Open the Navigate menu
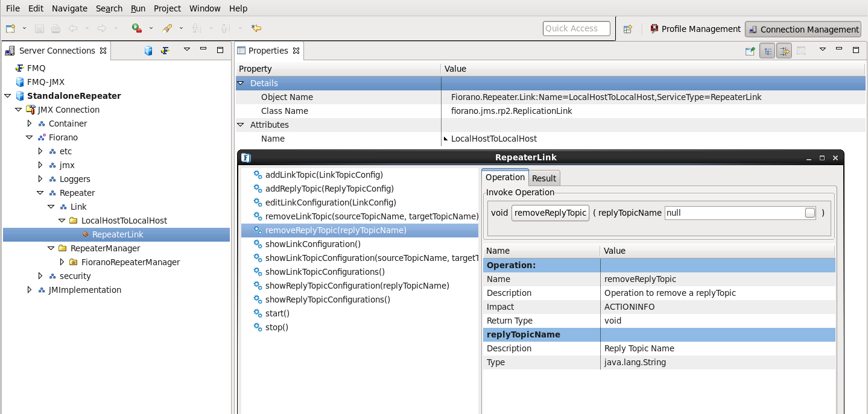This screenshot has width=868, height=414. pyautogui.click(x=69, y=8)
